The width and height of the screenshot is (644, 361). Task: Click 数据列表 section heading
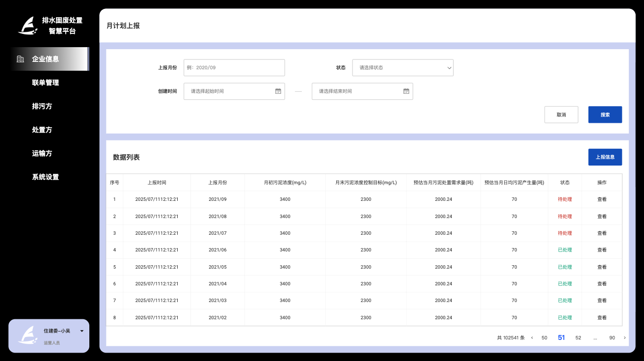(x=126, y=157)
